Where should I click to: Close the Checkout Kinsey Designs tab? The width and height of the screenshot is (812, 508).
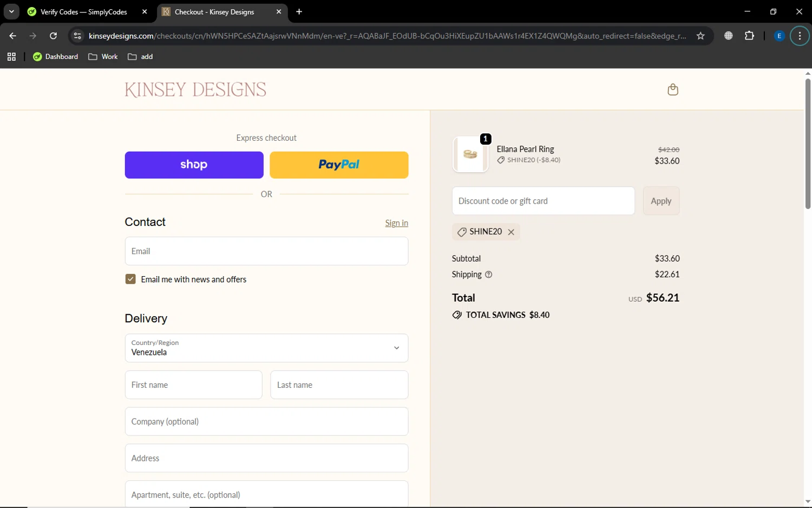(279, 11)
